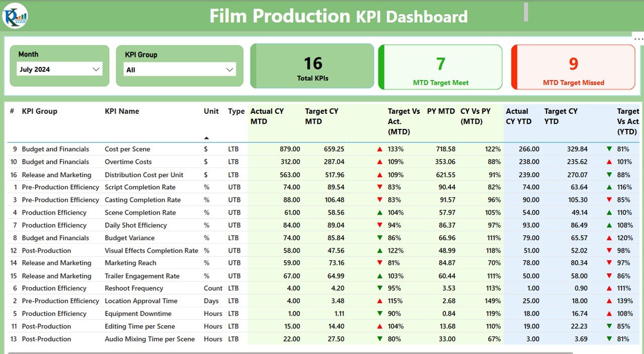644x354 pixels.
Task: Sort by the Type column header
Action: point(236,111)
